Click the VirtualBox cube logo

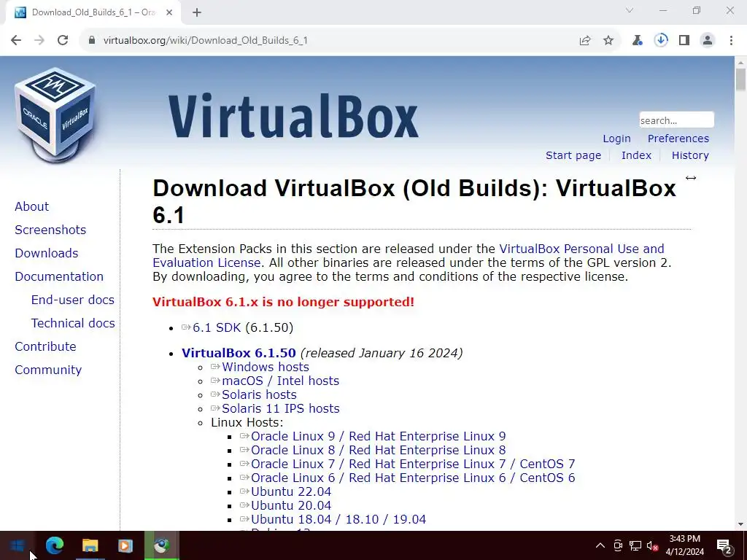pyautogui.click(x=55, y=114)
